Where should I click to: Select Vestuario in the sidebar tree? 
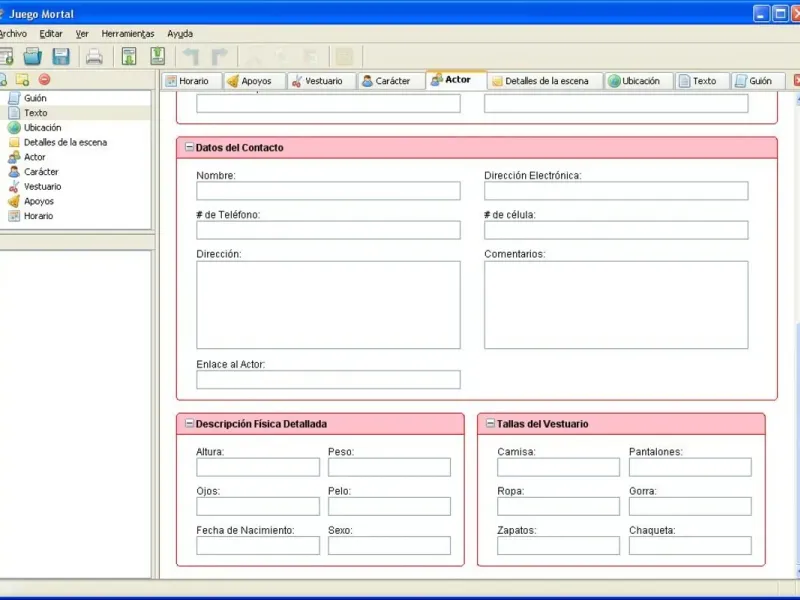click(x=42, y=187)
